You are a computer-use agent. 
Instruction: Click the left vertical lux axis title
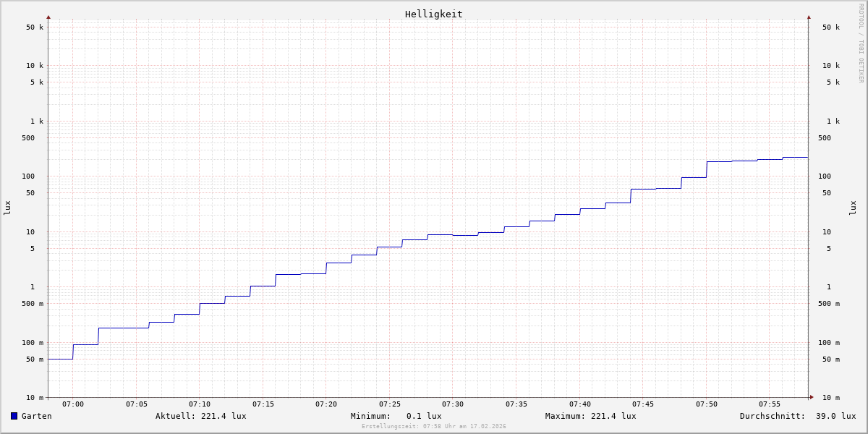[x=7, y=208]
